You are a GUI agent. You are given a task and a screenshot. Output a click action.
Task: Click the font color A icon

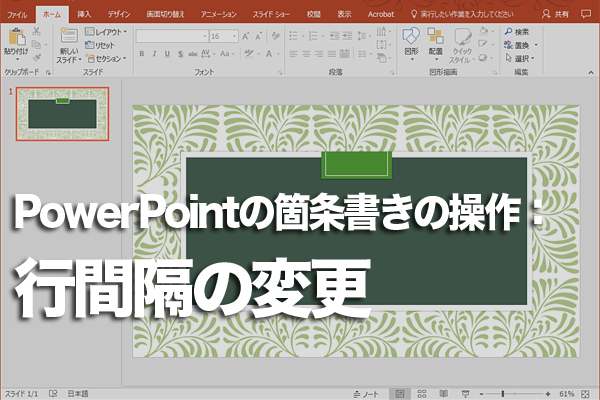pyautogui.click(x=269, y=54)
